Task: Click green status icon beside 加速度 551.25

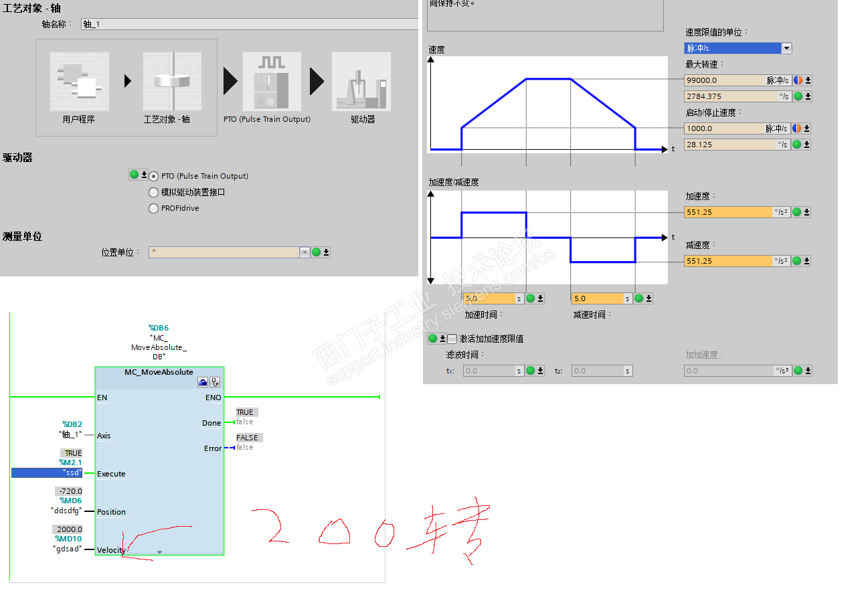Action: [x=797, y=212]
